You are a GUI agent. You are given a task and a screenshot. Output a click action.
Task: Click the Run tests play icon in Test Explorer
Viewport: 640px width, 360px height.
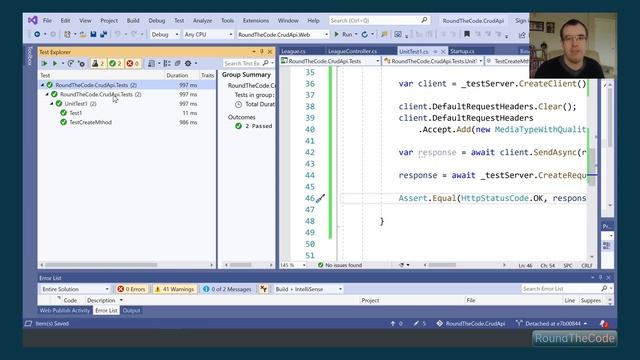coord(55,63)
